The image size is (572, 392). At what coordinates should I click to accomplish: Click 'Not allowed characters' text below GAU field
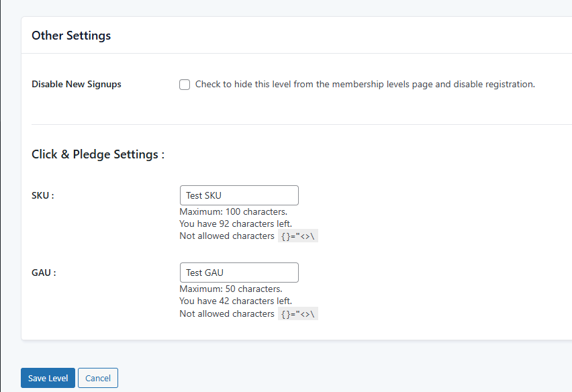[x=227, y=313]
